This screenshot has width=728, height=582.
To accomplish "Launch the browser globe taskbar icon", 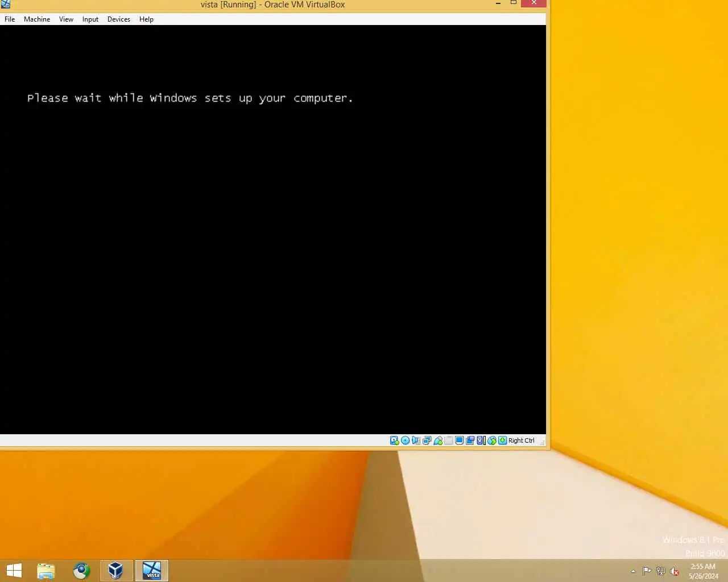I will (81, 571).
